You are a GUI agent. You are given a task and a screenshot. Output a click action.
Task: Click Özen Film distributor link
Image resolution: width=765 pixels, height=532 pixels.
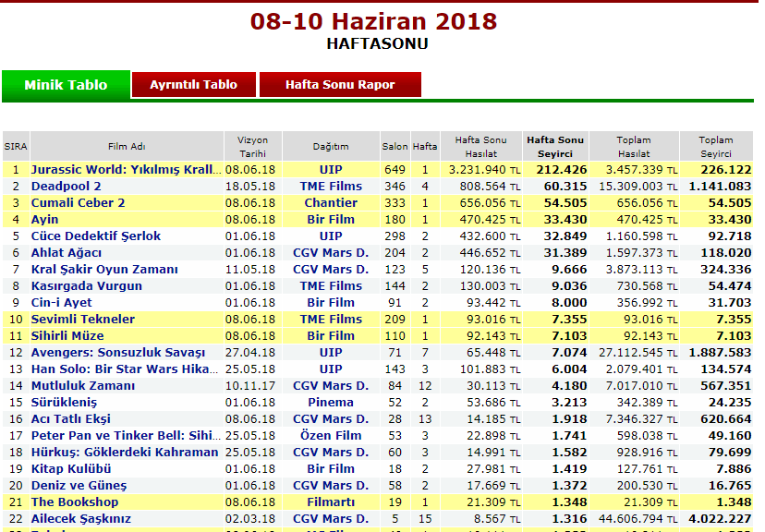pyautogui.click(x=331, y=436)
